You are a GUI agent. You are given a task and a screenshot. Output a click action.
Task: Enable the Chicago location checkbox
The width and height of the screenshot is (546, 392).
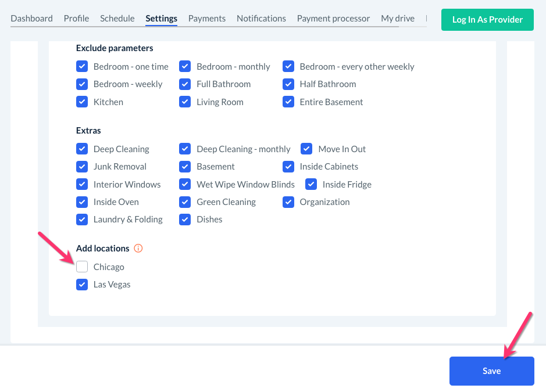coord(82,267)
